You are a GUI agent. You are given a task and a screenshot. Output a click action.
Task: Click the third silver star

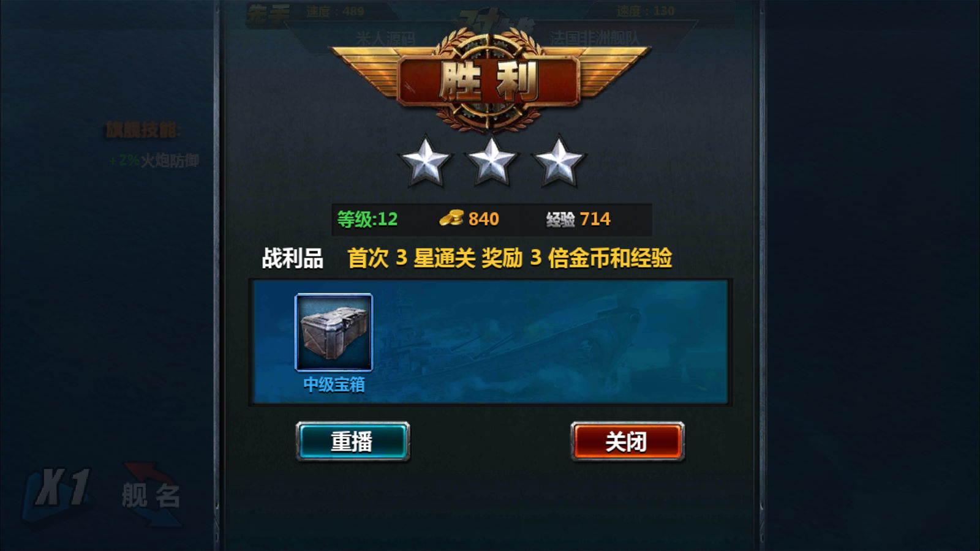coord(558,161)
